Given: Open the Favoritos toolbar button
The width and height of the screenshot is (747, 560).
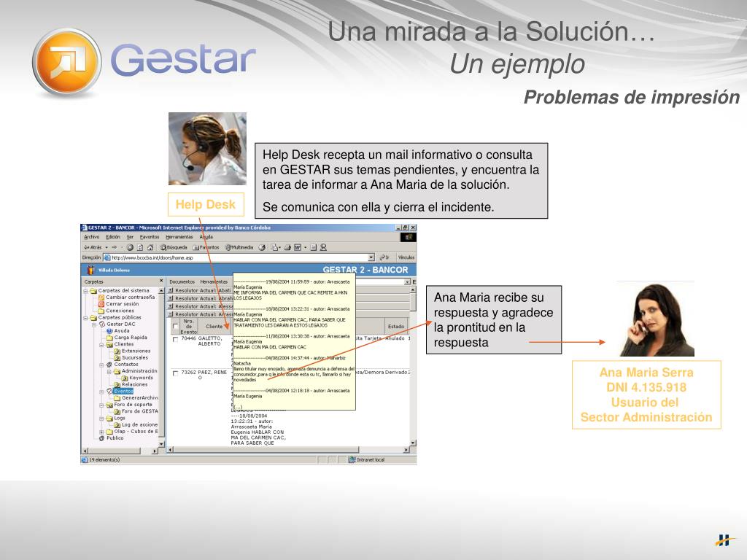Looking at the screenshot, I should (206, 247).
